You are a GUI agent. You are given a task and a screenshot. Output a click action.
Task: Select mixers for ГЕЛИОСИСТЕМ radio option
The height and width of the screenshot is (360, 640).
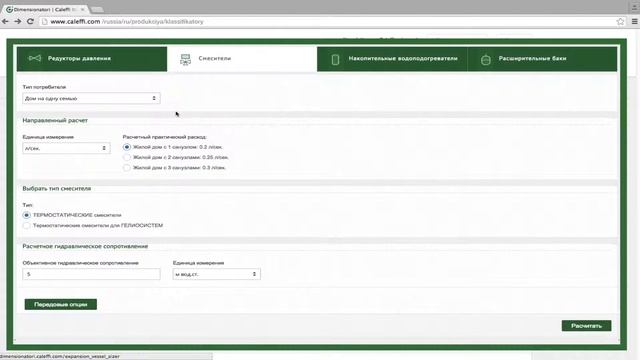[27, 225]
